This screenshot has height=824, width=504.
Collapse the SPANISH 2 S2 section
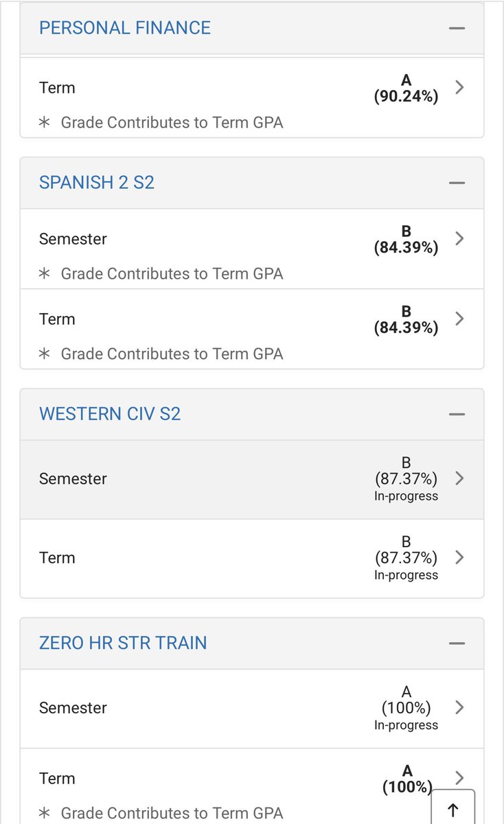pos(457,183)
